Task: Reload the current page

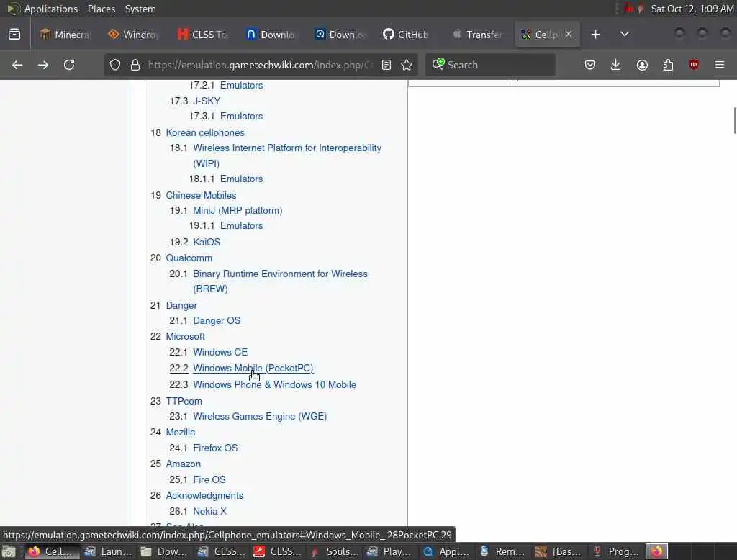Action: (x=69, y=65)
